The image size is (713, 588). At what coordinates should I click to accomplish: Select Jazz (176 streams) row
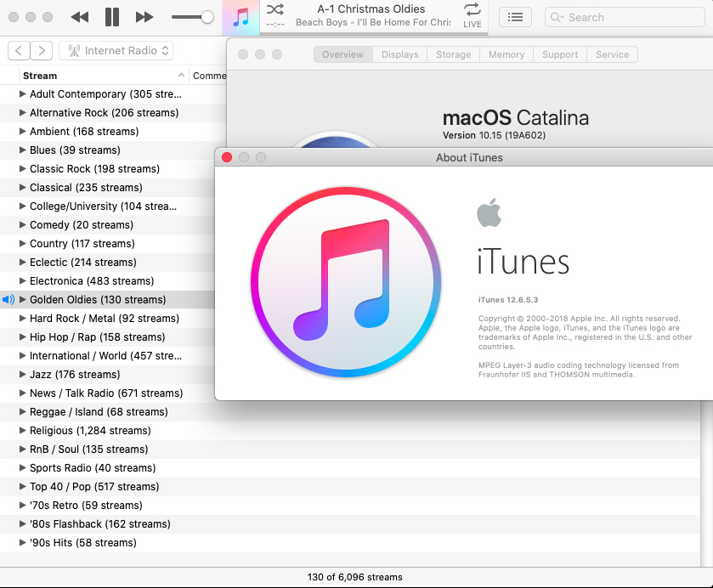[107, 374]
